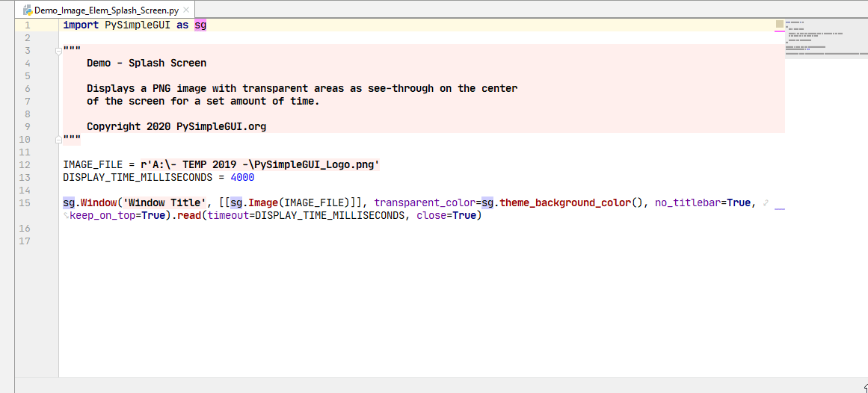Click the code minimap preview
The height and width of the screenshot is (393, 868).
pos(826,39)
